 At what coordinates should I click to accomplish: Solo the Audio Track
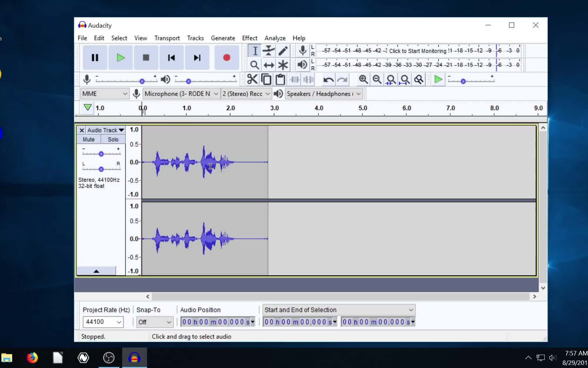click(113, 139)
